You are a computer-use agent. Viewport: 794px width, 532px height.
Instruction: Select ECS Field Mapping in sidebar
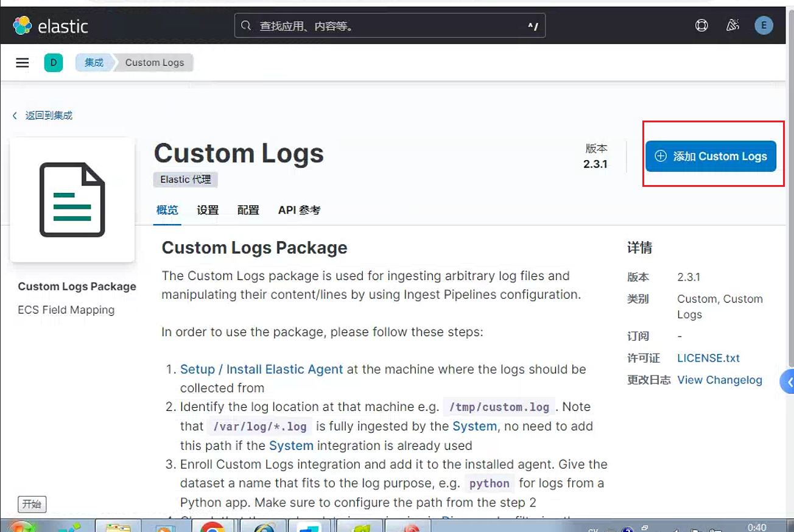[x=66, y=310]
